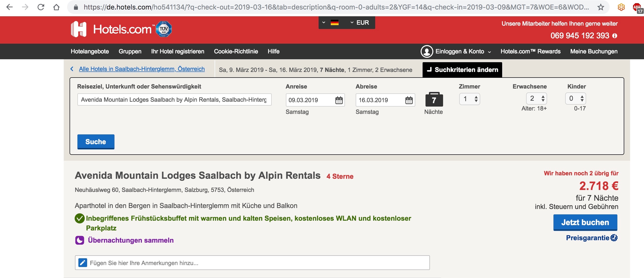
Task: Click the back chevron beside Alle Hotels
Action: pyautogui.click(x=72, y=69)
